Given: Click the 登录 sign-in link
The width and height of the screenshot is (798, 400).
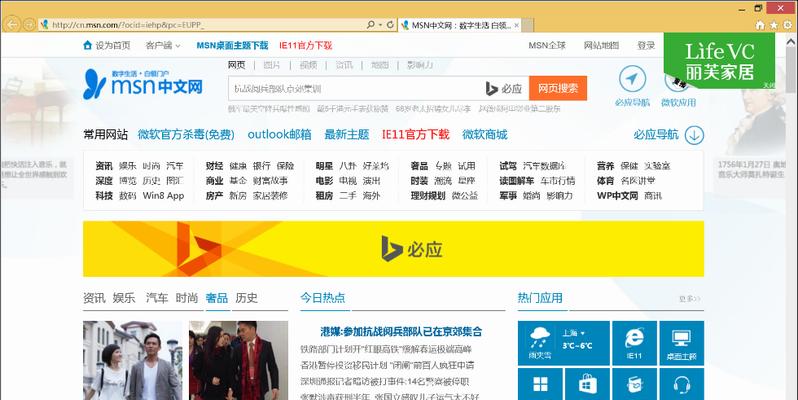Looking at the screenshot, I should (646, 45).
